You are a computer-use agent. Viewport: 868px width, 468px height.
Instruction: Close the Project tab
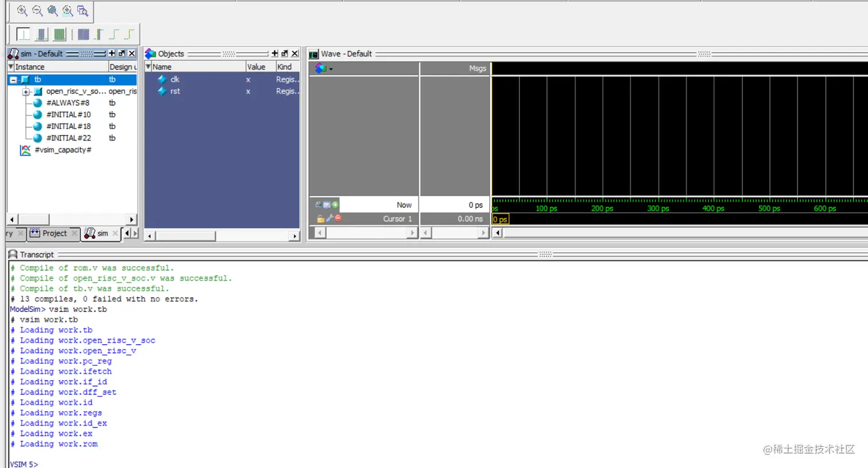click(75, 233)
